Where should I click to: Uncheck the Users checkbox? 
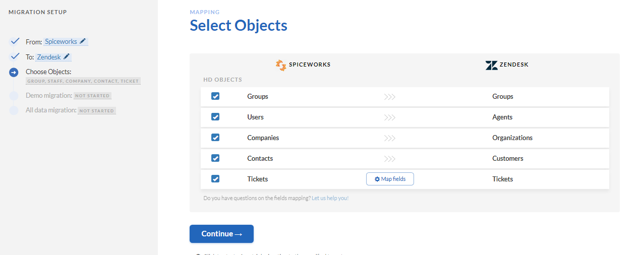pyautogui.click(x=215, y=117)
